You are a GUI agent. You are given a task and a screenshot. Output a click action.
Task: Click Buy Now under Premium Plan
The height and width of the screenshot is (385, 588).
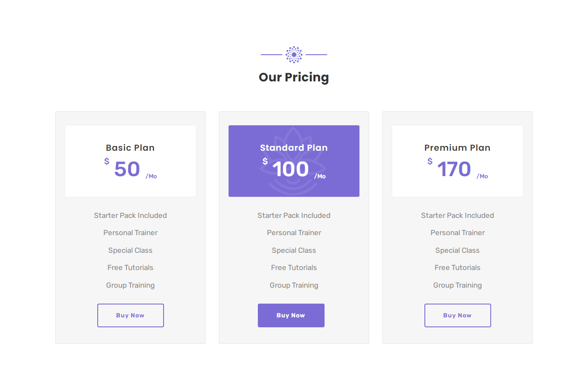point(458,315)
